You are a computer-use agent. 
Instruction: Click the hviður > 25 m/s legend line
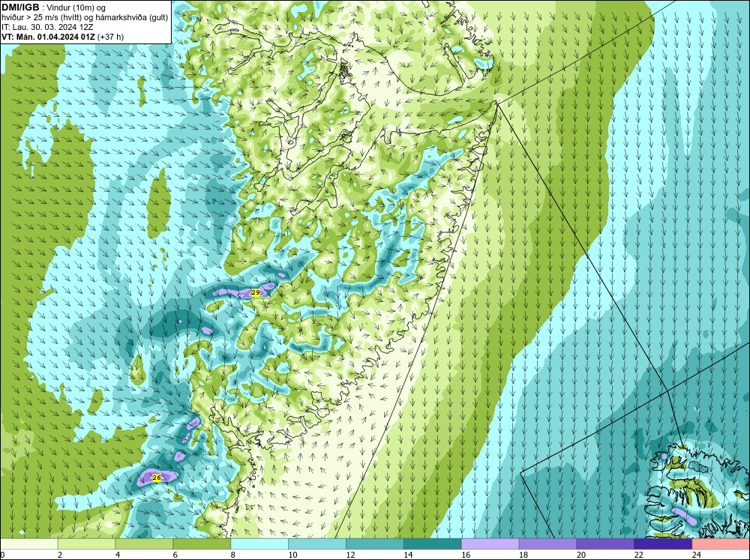coord(85,17)
